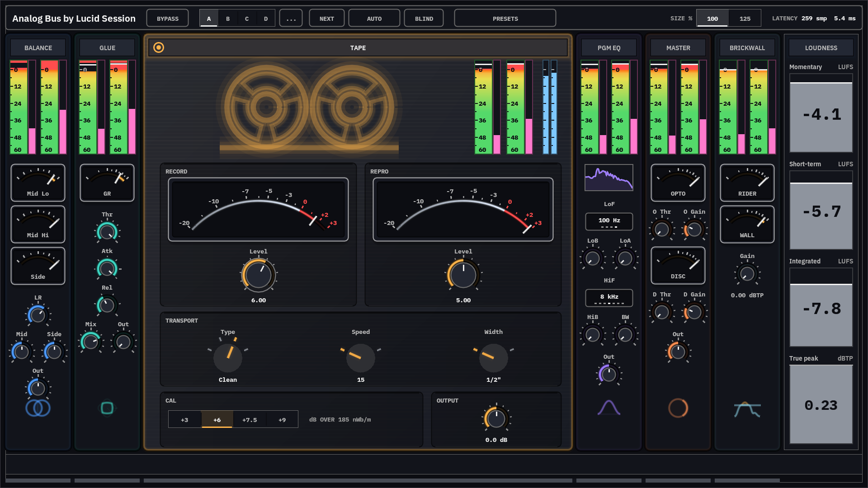
Task: Click the DISC meter in Master
Action: click(x=678, y=265)
